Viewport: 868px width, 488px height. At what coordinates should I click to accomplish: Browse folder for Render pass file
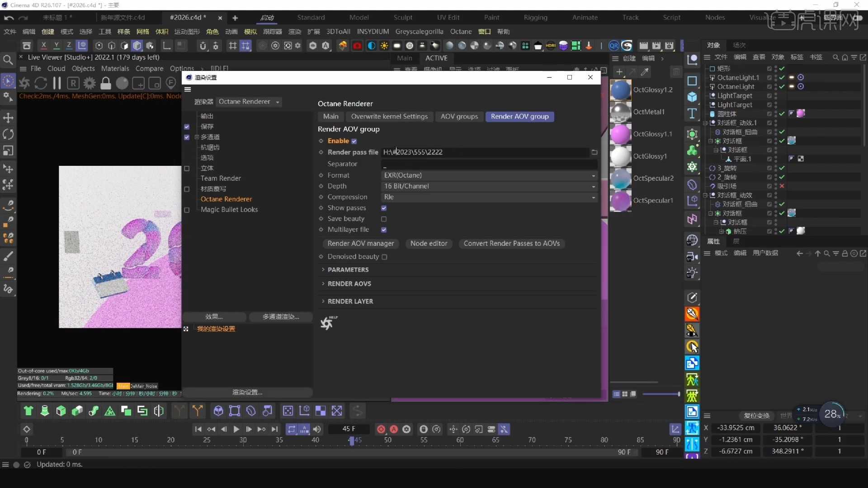point(594,152)
